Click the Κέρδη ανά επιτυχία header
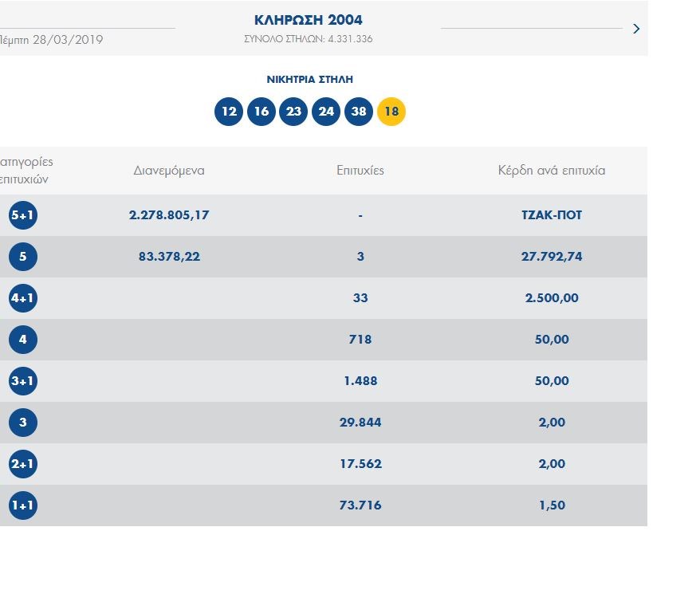The width and height of the screenshot is (700, 590). point(552,171)
